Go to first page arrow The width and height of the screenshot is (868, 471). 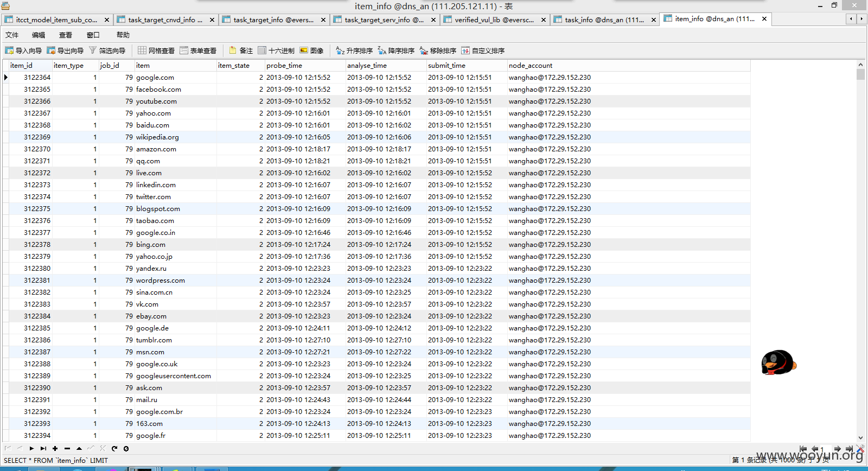point(803,449)
